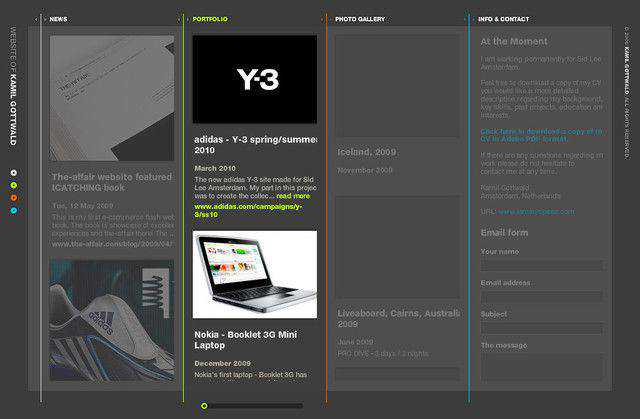Screen dimensions: 640x419
Task: Click the arrow icon beside Photo Gallery heading
Action: point(320,19)
